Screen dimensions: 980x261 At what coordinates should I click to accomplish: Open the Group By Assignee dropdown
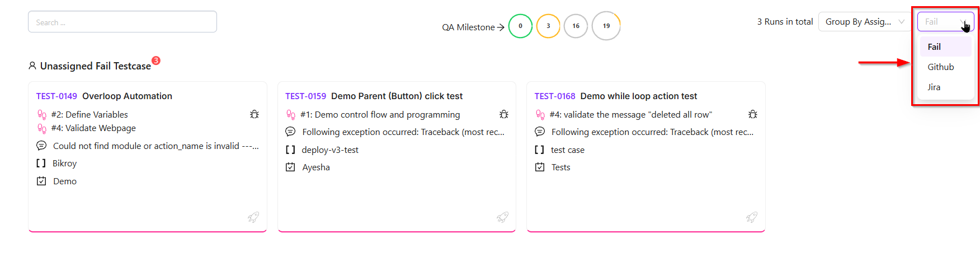(864, 22)
